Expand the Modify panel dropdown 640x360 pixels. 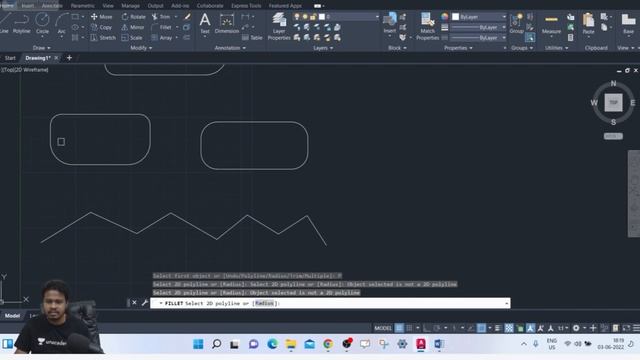141,48
